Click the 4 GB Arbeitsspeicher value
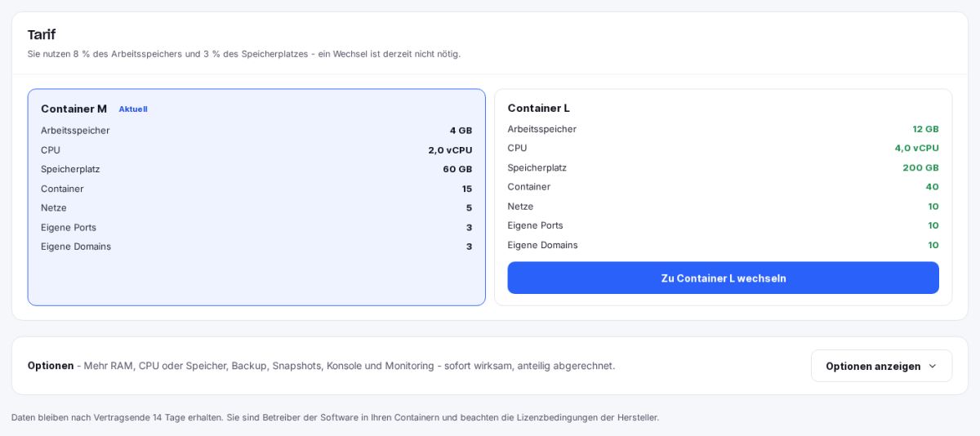 click(461, 131)
